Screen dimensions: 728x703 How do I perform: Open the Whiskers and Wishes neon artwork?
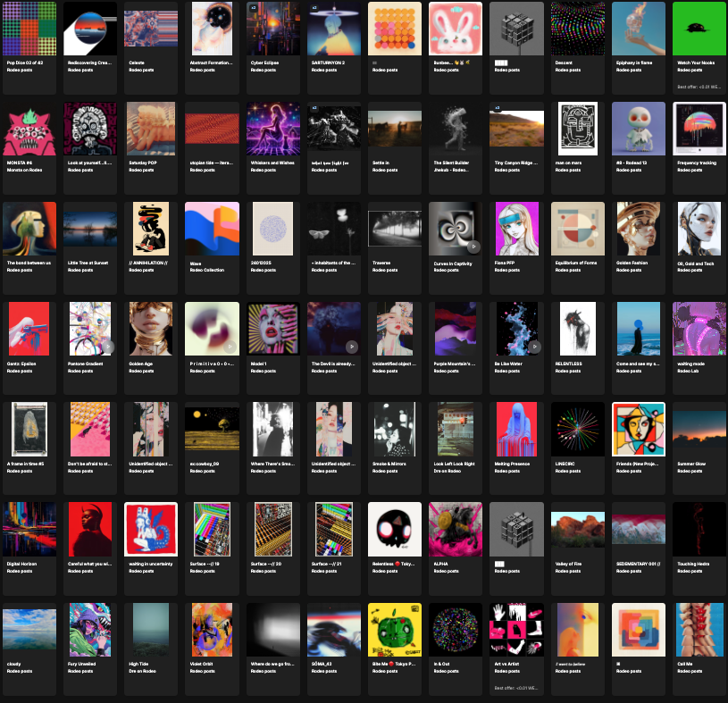pos(273,129)
